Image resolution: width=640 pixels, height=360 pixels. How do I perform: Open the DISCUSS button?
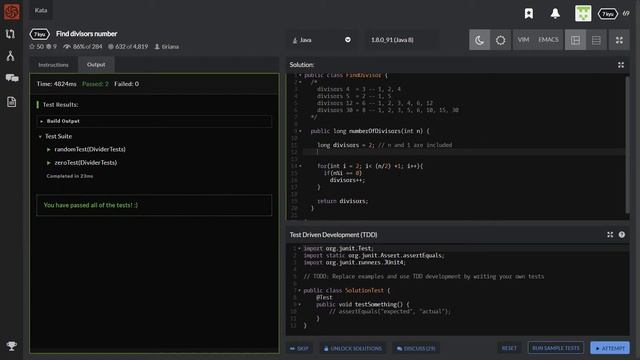tap(416, 349)
